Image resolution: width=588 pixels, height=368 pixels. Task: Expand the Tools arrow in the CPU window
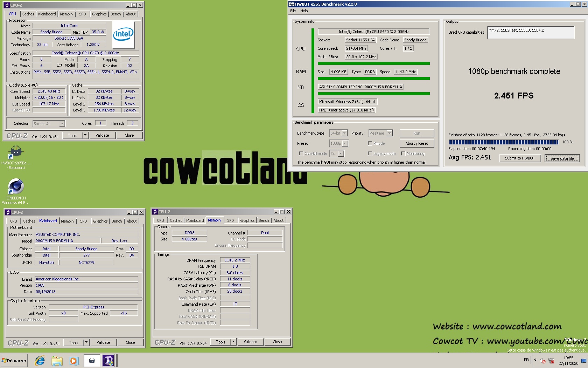click(85, 135)
